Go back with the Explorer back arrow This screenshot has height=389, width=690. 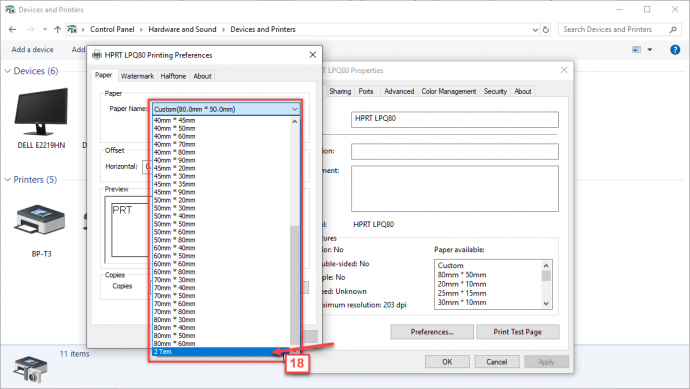tap(12, 29)
